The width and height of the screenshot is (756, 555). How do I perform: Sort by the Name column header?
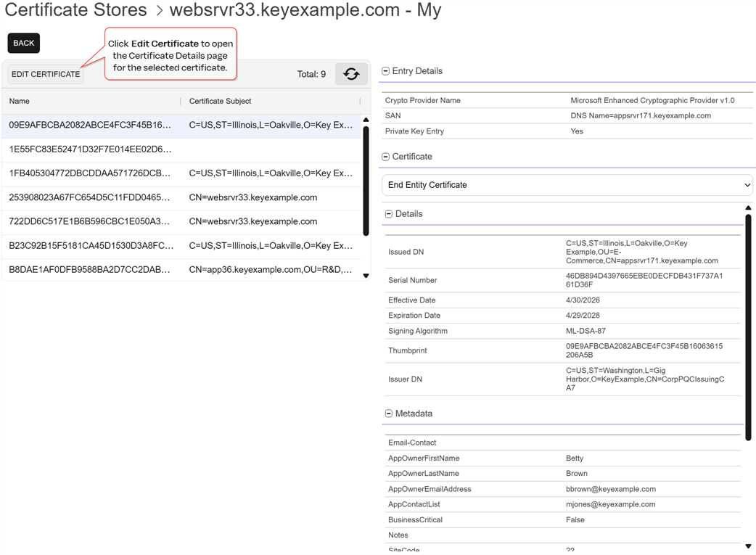[20, 102]
